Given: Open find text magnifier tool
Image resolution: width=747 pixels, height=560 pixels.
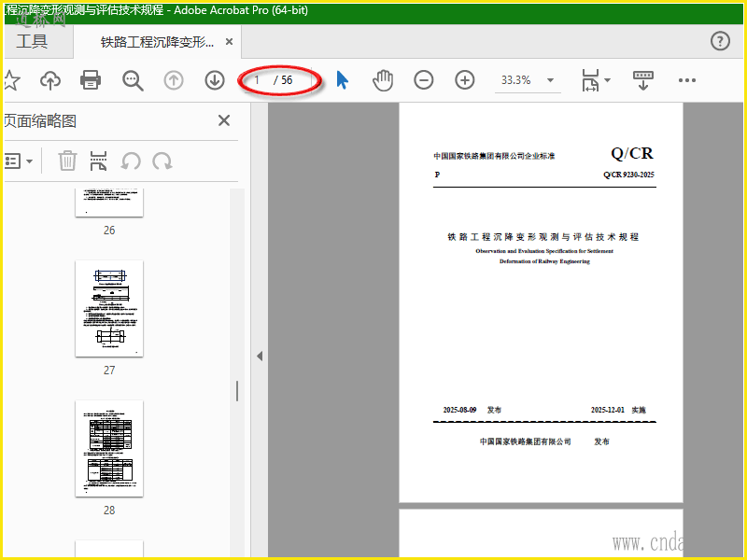Looking at the screenshot, I should pyautogui.click(x=133, y=80).
